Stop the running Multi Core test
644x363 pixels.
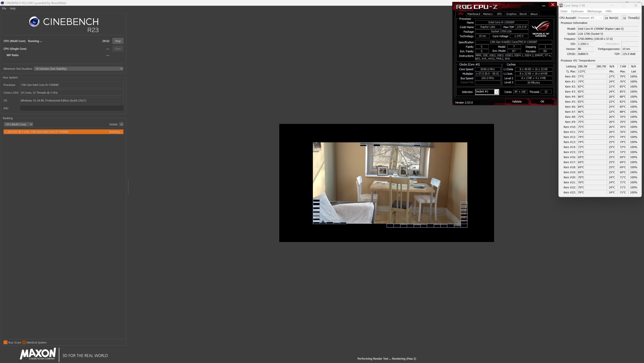click(x=118, y=41)
